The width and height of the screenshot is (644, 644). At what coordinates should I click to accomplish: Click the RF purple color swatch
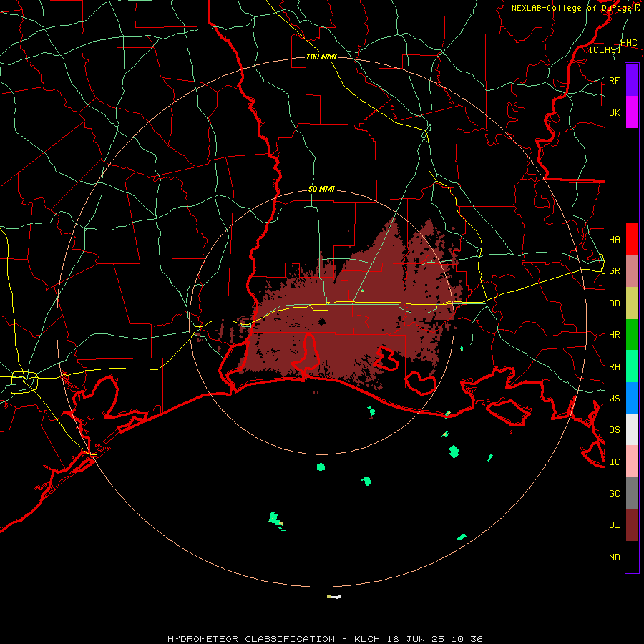click(x=632, y=80)
